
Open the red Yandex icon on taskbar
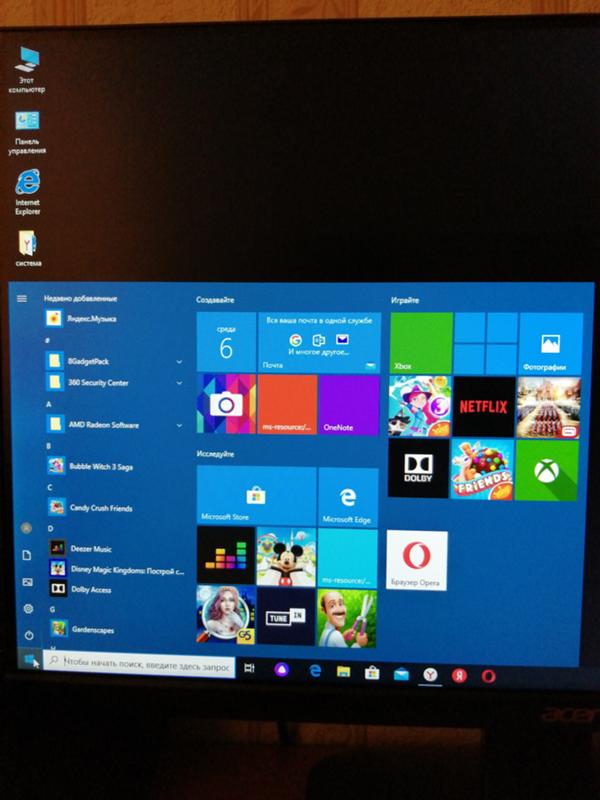(459, 676)
